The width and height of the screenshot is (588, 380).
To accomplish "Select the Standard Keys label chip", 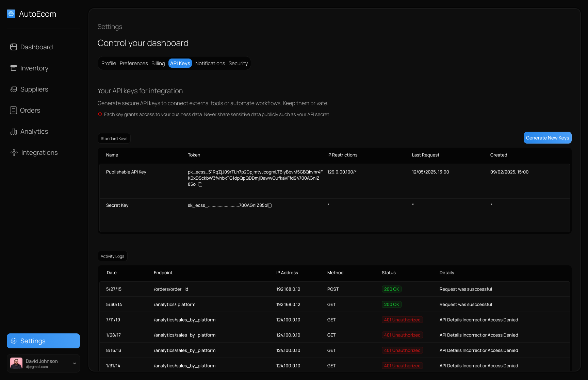I will (x=114, y=138).
